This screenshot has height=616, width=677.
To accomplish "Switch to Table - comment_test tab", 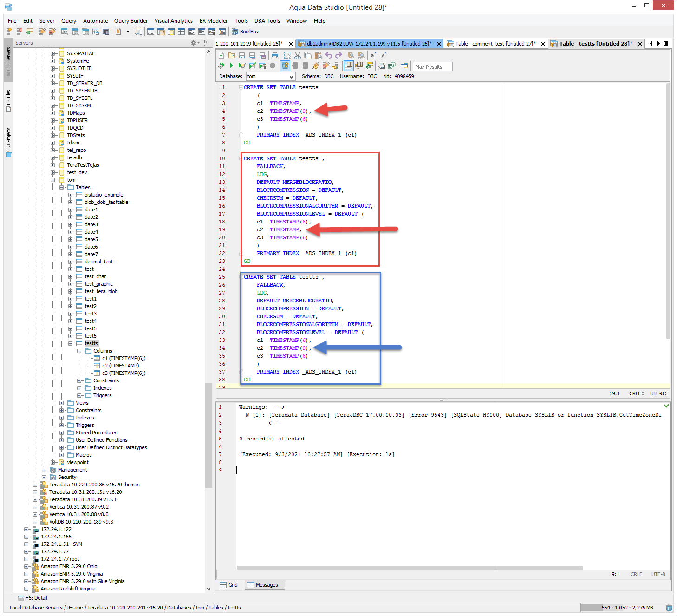I will [495, 44].
